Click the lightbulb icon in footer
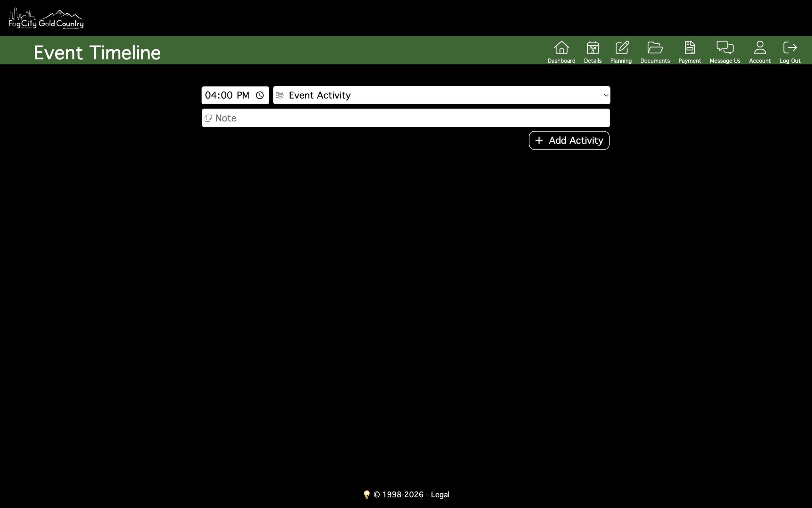 pos(367,495)
